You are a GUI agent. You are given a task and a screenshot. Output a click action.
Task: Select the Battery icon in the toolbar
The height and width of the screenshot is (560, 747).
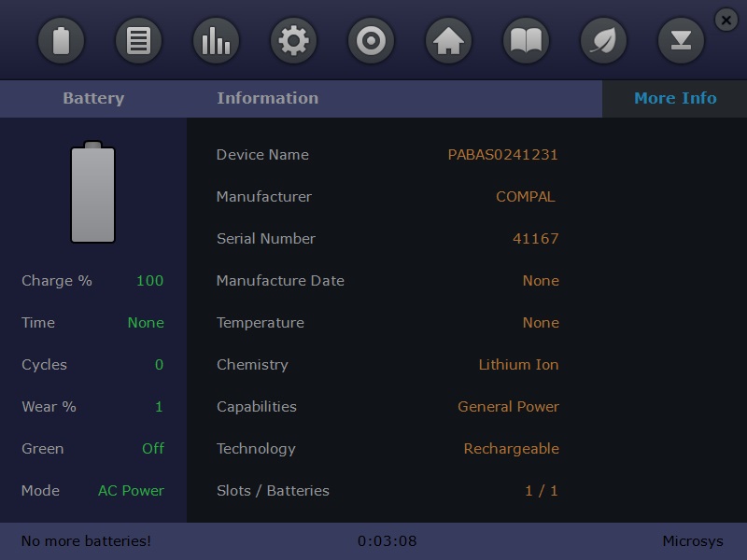(x=61, y=40)
